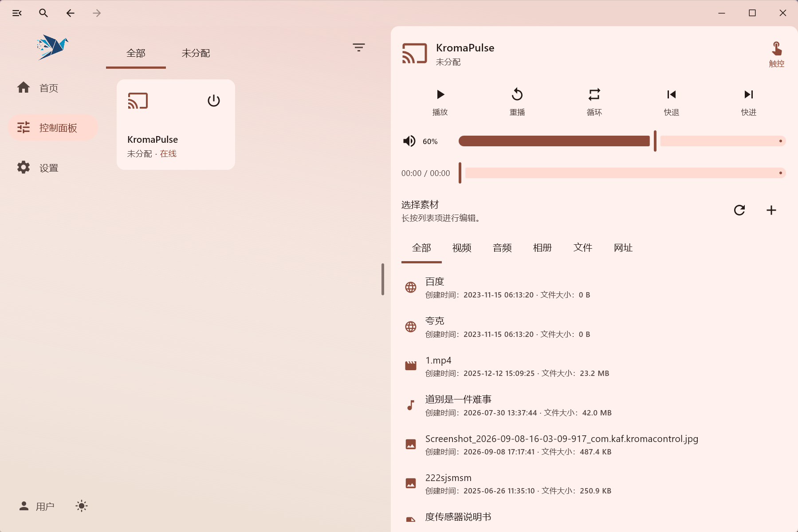Maximize the application window
The image size is (798, 532).
coord(752,13)
